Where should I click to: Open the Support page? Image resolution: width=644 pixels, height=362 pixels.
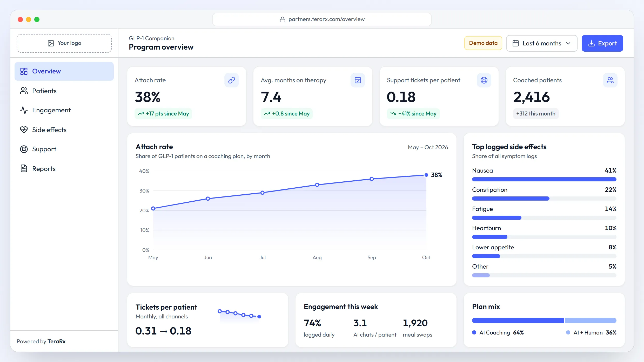point(64,149)
